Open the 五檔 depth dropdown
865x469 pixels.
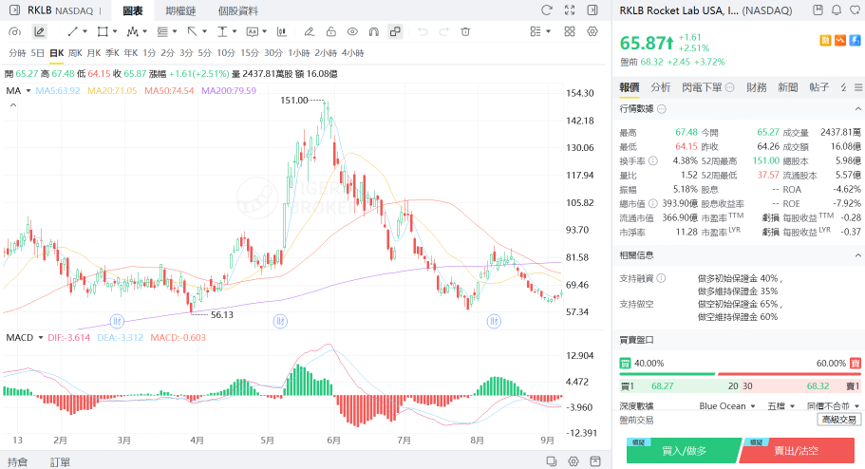coord(781,406)
